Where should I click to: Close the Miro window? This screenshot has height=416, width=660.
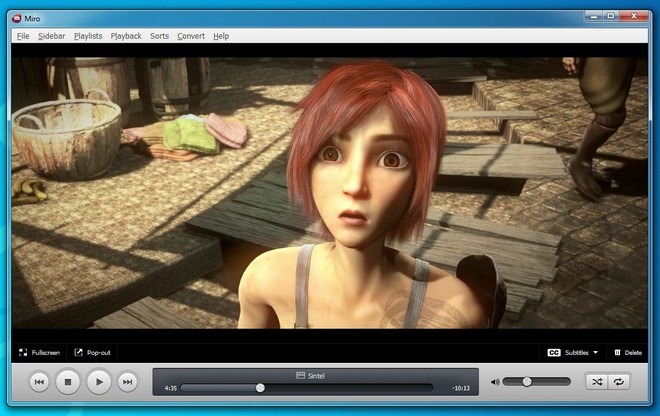tap(634, 16)
